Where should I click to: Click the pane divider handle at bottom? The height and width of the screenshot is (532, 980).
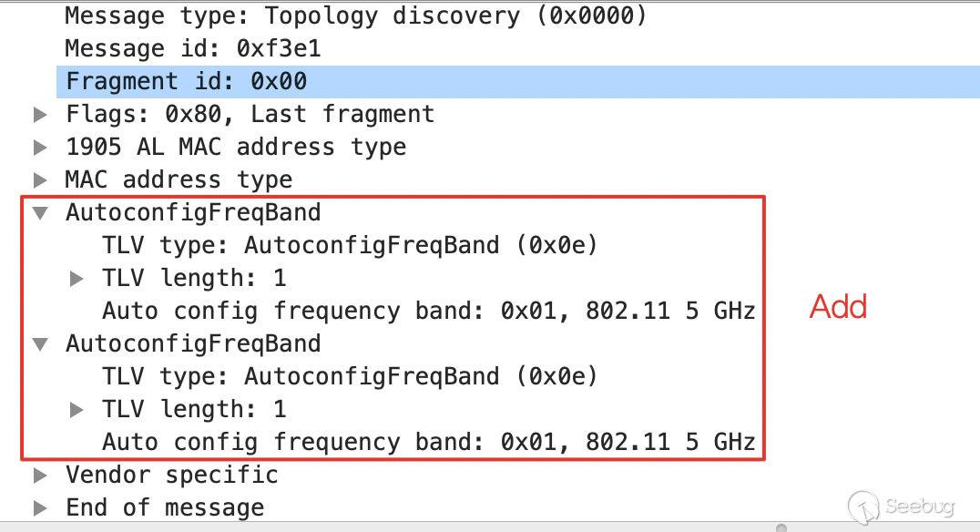point(781,527)
